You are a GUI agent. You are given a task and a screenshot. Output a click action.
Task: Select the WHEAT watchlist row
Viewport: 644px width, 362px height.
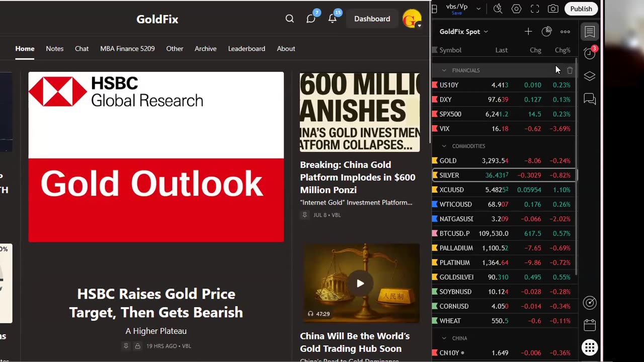pos(503,321)
